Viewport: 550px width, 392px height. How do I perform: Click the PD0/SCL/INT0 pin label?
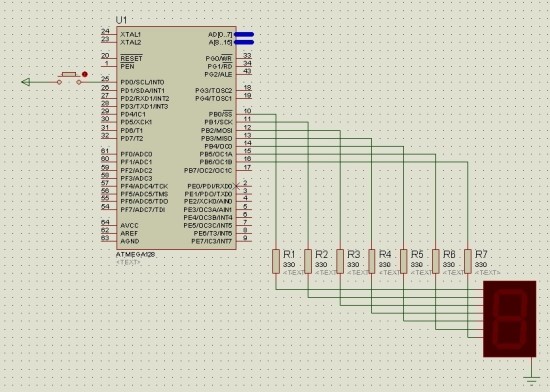(x=142, y=82)
